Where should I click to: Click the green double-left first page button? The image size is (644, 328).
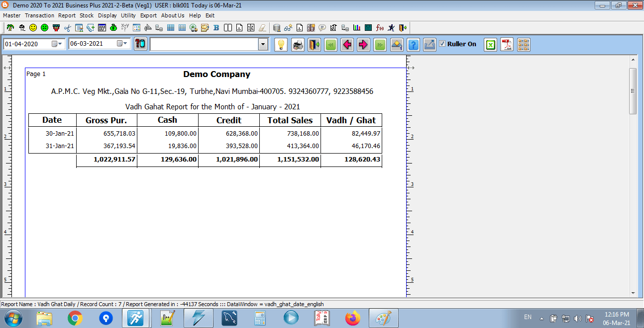click(330, 45)
